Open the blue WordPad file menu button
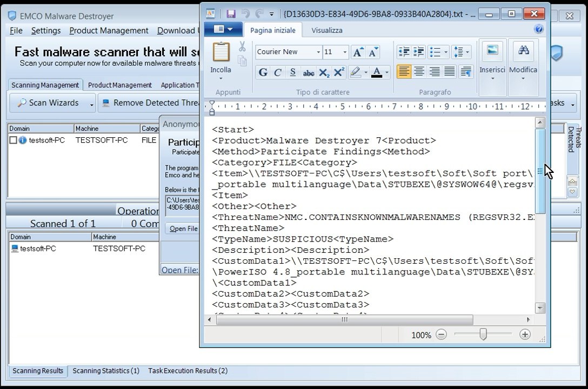The height and width of the screenshot is (389, 588). pos(223,29)
